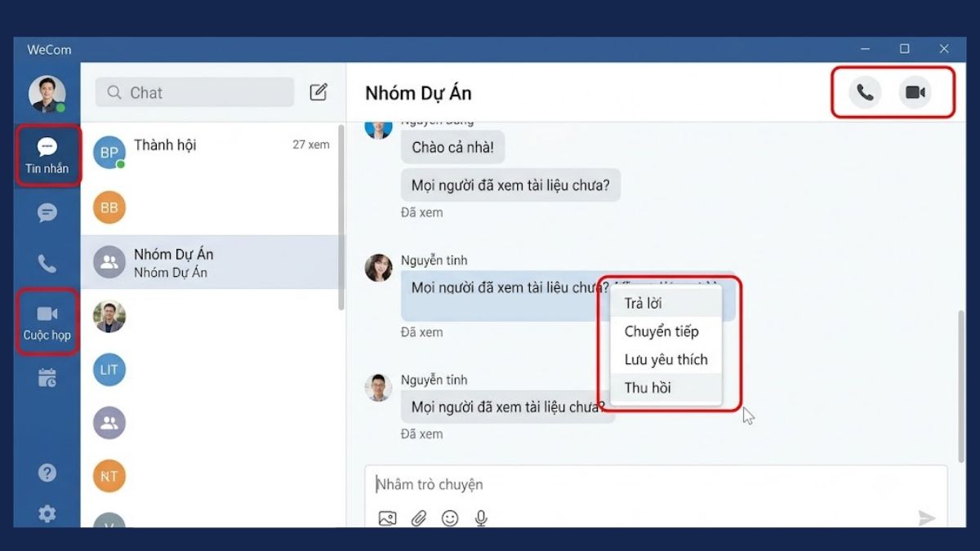This screenshot has width=980, height=551.
Task: Open settings gear in sidebar
Action: (47, 513)
